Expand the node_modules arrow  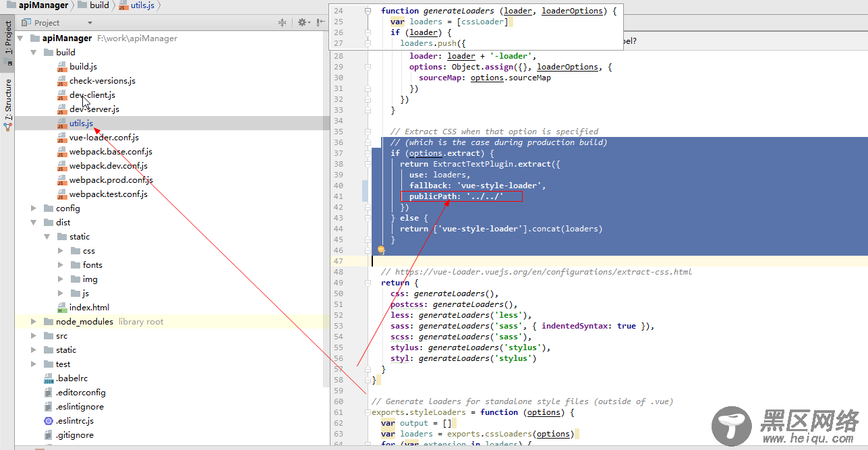tap(33, 322)
